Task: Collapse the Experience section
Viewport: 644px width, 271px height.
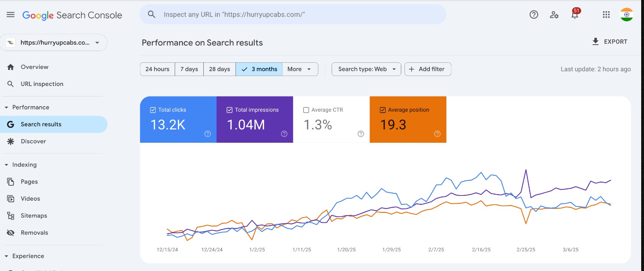Action: (6, 256)
